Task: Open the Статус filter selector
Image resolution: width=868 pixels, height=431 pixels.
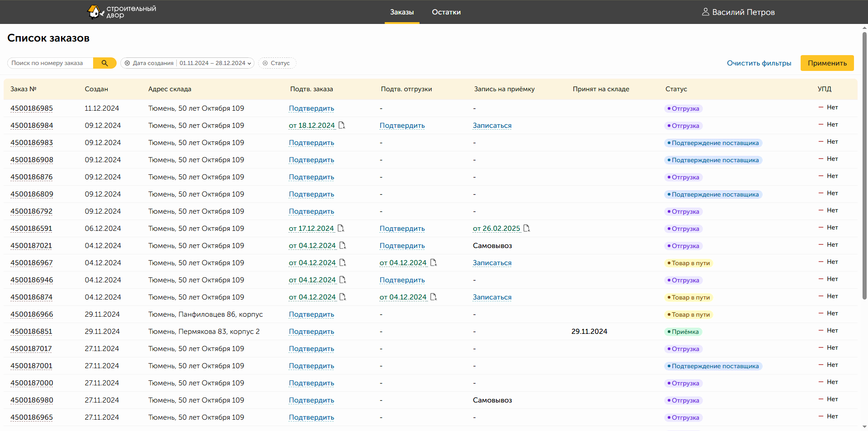Action: [280, 63]
